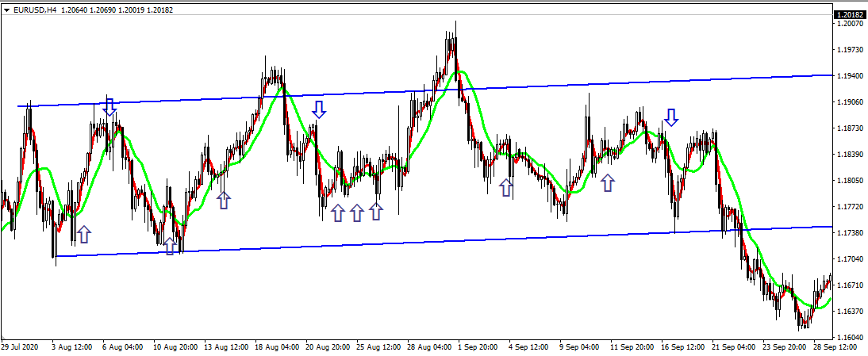
Task: Select the up arrow below the 3 Aug candles
Action: (83, 233)
